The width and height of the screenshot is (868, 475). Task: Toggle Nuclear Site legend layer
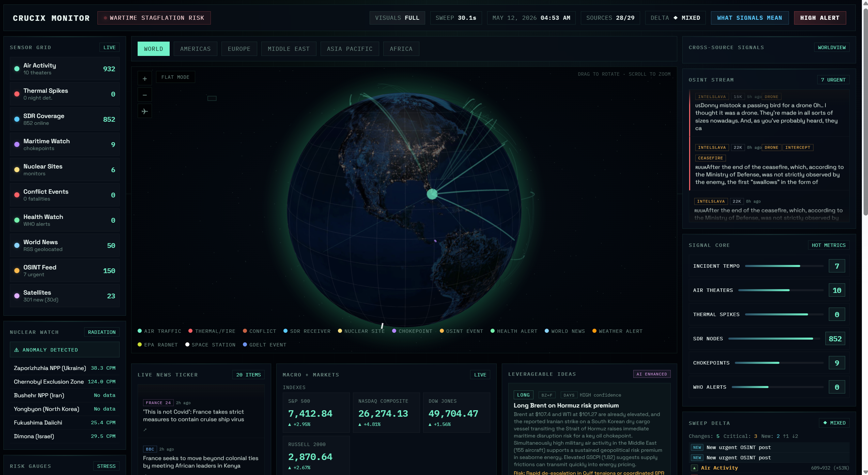click(361, 331)
